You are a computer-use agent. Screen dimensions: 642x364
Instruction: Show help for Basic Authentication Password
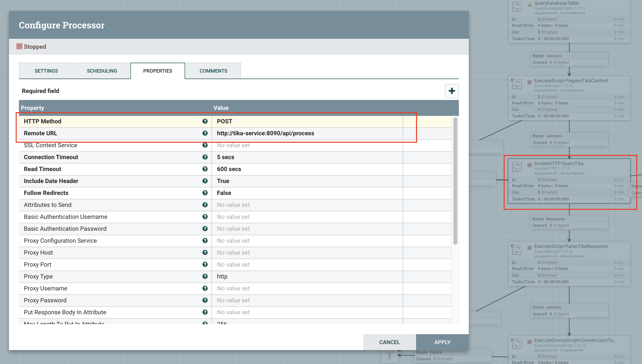pyautogui.click(x=205, y=229)
